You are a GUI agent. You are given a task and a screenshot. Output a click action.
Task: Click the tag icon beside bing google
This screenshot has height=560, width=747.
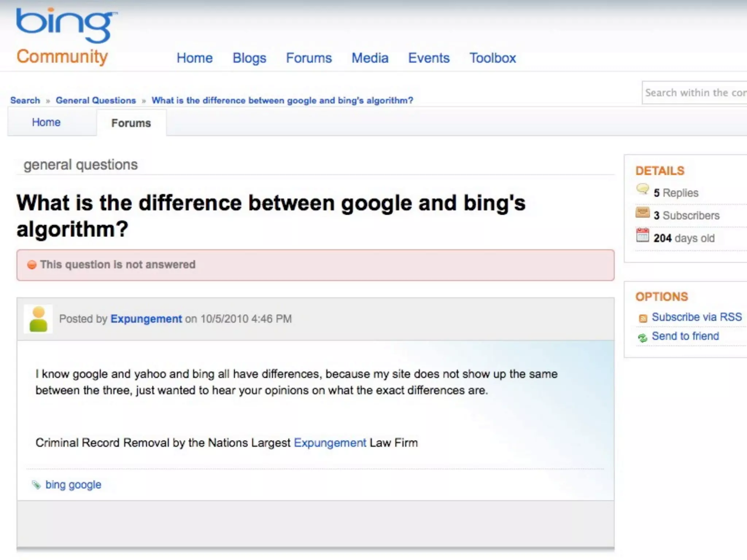[x=36, y=485]
